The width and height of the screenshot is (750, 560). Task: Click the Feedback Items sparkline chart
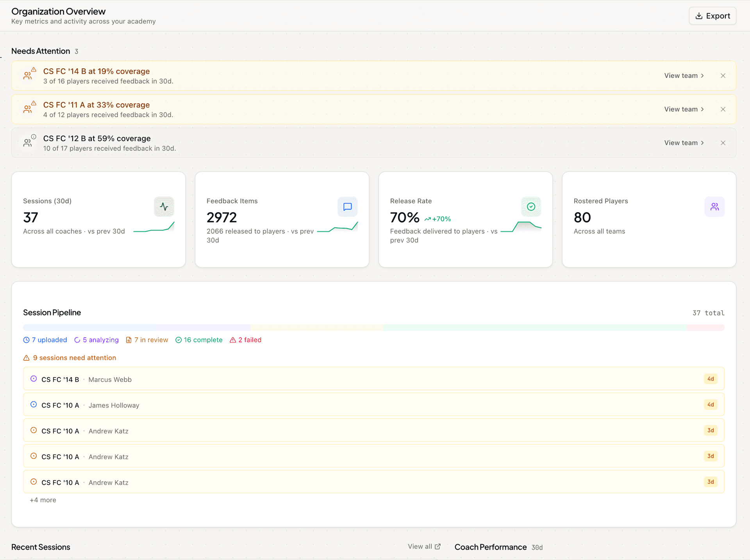point(337,227)
